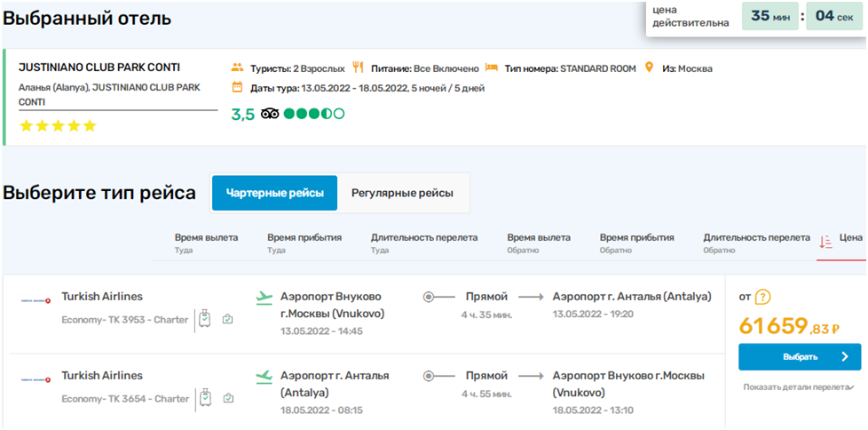Click the fork and knife meal icon
868x430 pixels.
coord(359,68)
